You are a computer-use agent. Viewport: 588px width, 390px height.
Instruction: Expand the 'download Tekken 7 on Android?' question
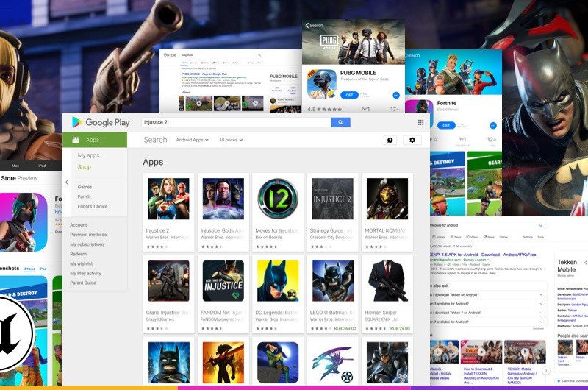tap(486, 313)
